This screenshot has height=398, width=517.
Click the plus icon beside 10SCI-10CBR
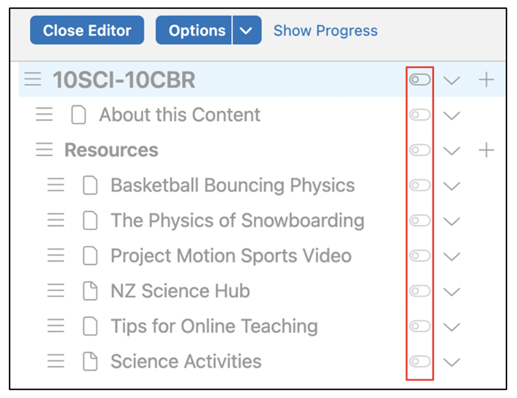(486, 80)
